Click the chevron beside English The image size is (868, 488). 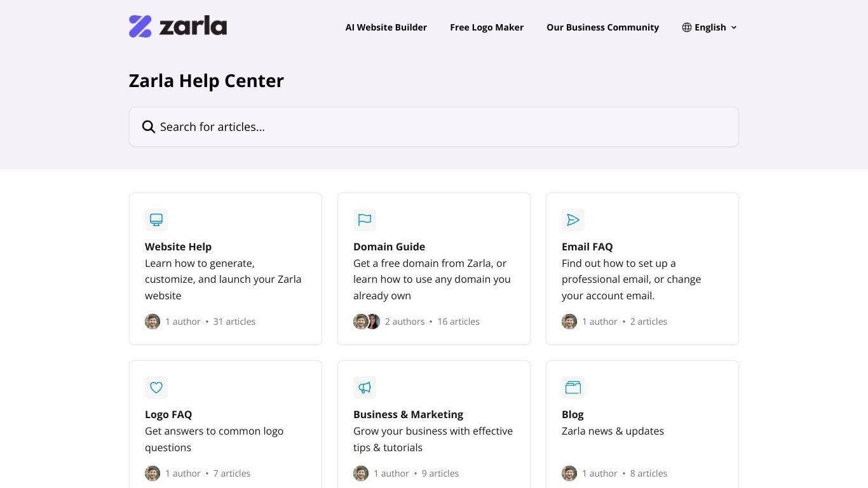pyautogui.click(x=734, y=27)
